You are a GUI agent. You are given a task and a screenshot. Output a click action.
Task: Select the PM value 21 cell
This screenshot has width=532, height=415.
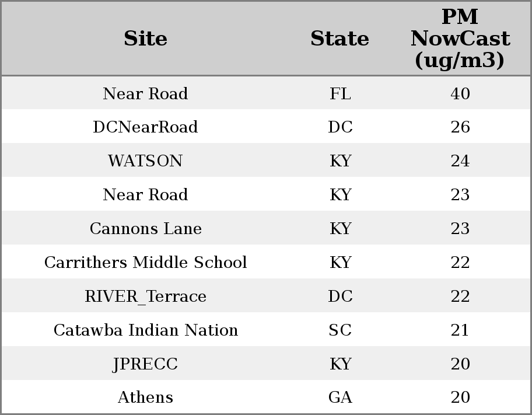(460, 330)
